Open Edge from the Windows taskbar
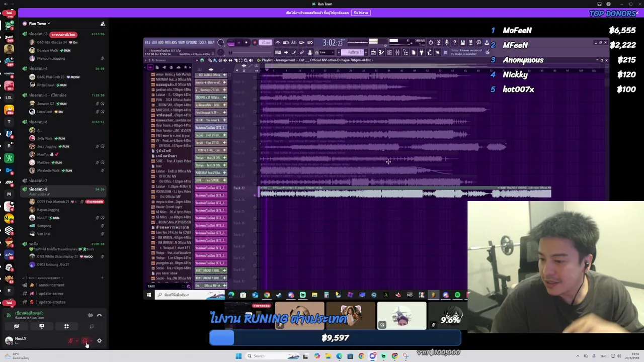 tap(339, 356)
